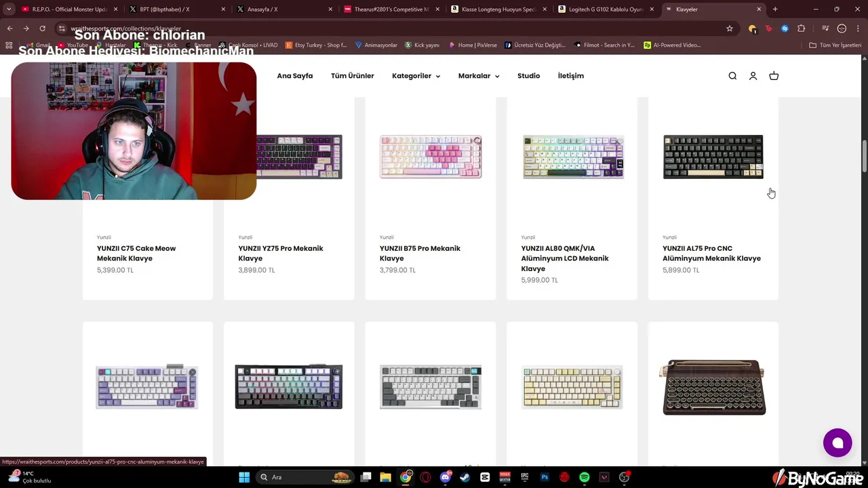
Task: Open the weather widget on the taskbar
Action: (x=28, y=477)
